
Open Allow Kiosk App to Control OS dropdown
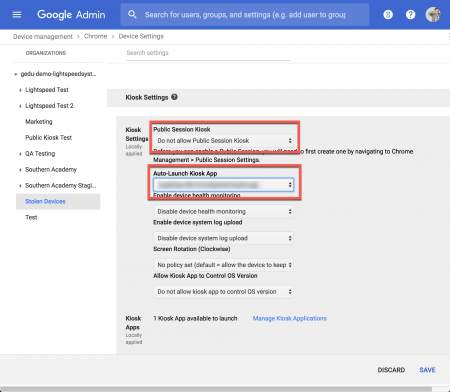click(x=223, y=292)
